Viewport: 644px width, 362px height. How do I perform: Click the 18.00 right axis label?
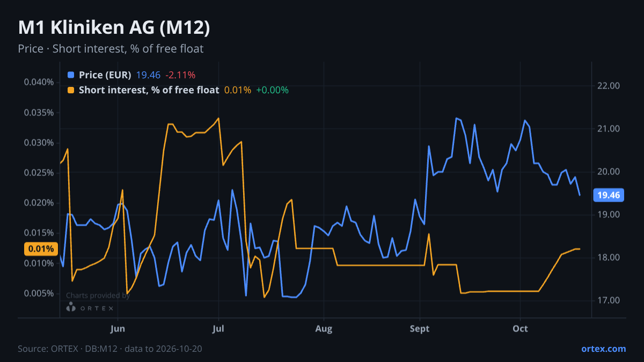coord(609,257)
